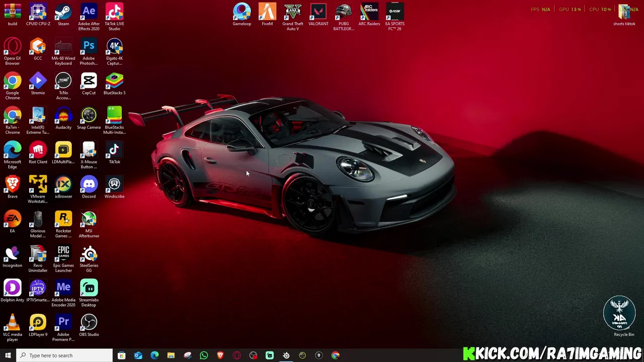Open VMware Workstation desktop icon

coord(38,190)
